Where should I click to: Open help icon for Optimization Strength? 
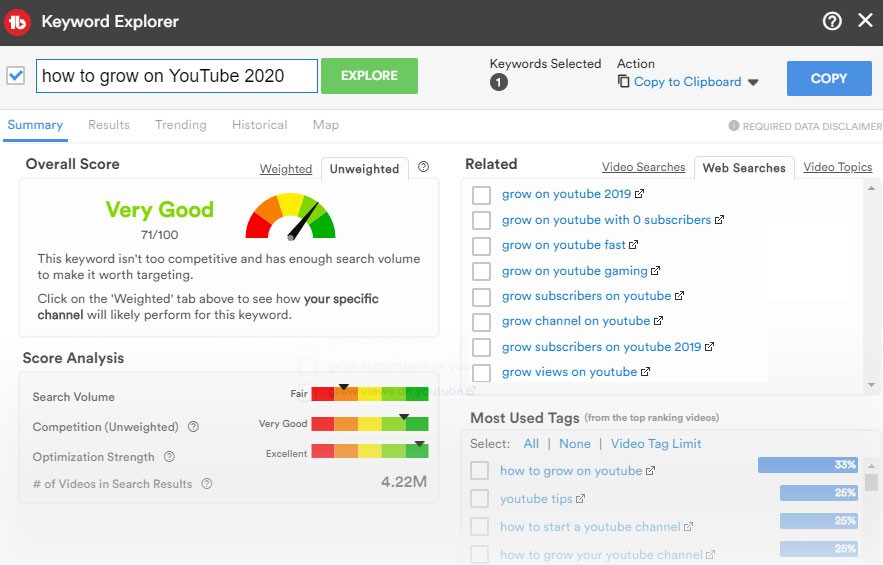pos(169,456)
